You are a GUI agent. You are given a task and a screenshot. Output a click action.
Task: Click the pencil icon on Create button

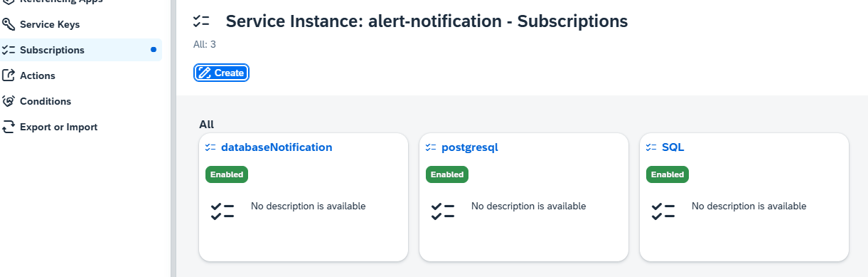(x=205, y=73)
